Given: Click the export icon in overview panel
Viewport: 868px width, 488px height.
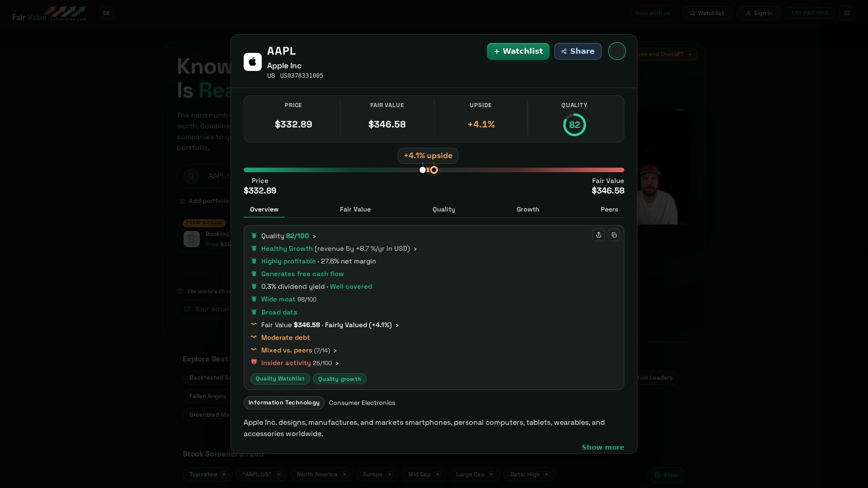Looking at the screenshot, I should (x=599, y=235).
